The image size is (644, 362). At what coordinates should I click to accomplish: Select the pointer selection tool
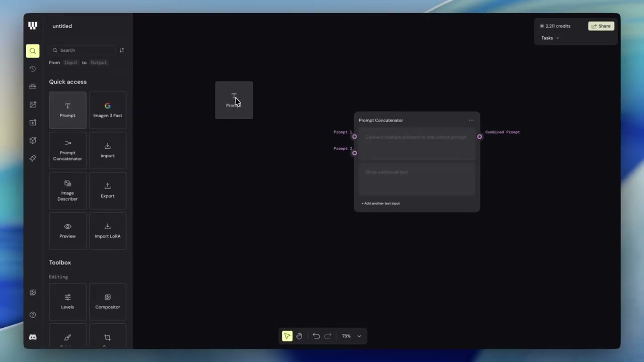(287, 336)
